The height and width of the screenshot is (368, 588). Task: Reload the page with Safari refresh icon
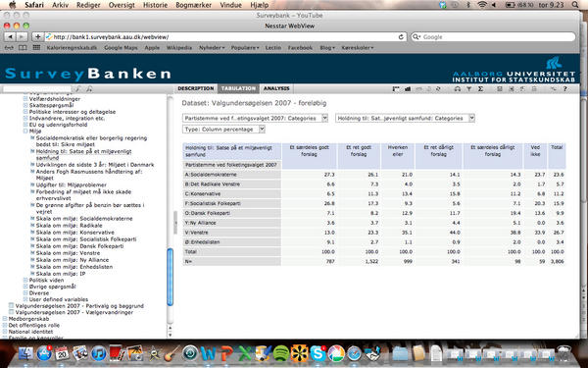pos(401,37)
